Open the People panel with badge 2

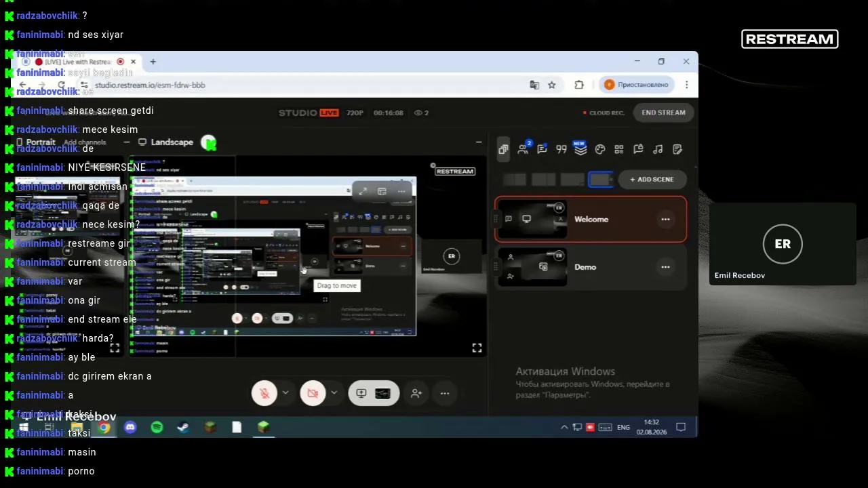tap(523, 149)
